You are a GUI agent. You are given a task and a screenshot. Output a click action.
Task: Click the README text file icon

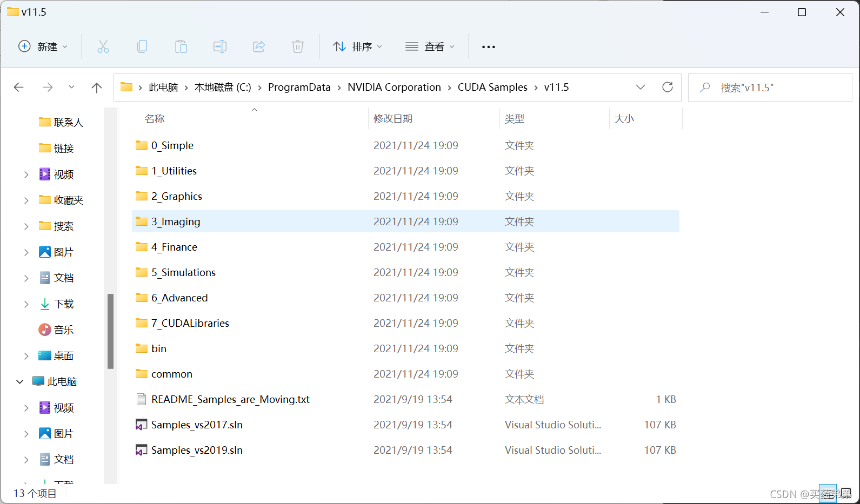141,399
